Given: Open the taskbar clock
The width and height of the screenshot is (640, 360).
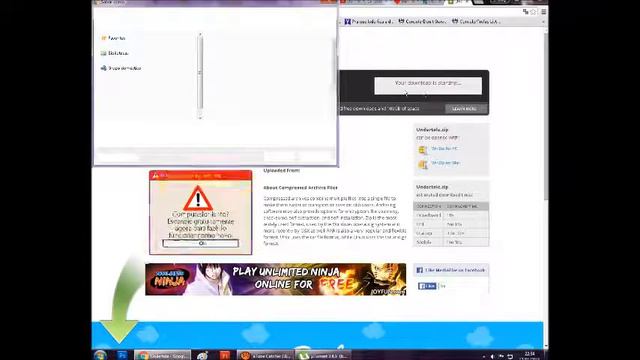Looking at the screenshot, I should click(x=530, y=356).
